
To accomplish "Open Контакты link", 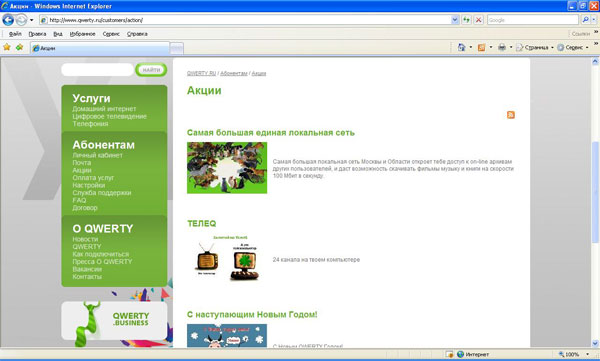I will click(x=87, y=276).
